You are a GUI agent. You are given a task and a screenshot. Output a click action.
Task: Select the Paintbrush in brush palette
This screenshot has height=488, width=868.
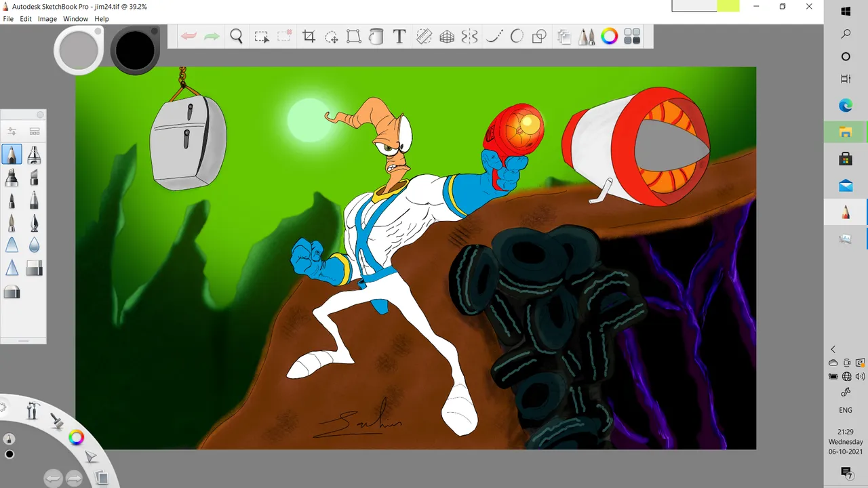tap(12, 222)
